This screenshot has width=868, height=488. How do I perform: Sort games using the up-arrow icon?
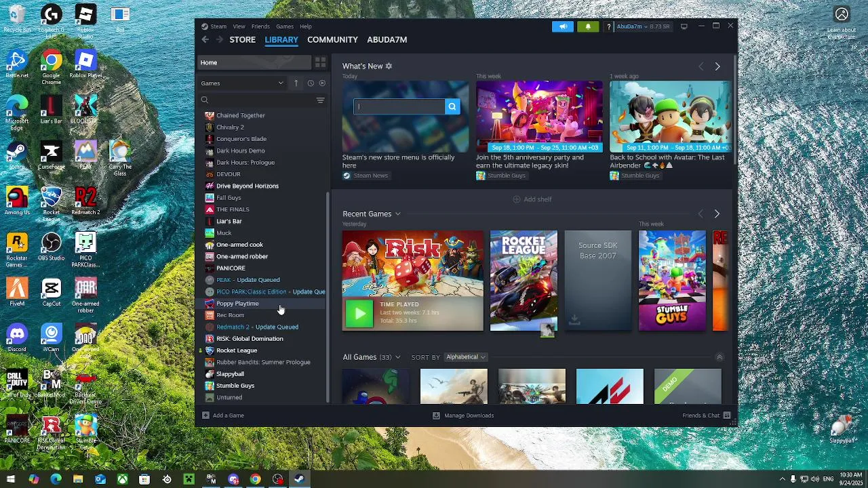296,83
